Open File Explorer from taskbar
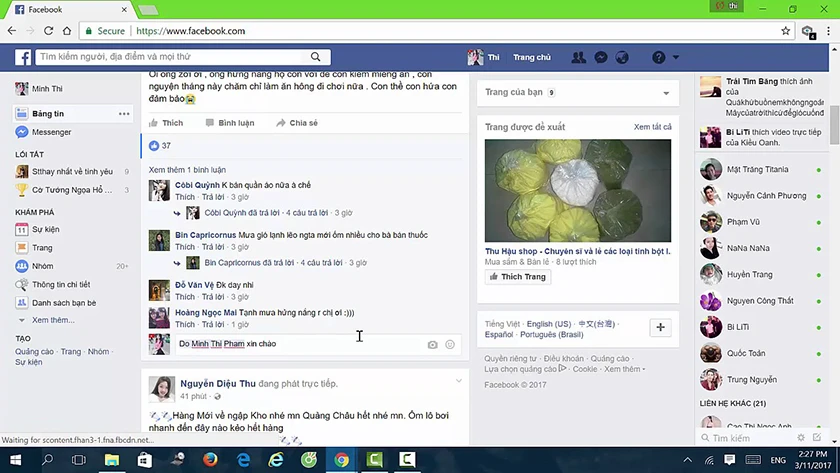This screenshot has height=473, width=840. [x=112, y=460]
